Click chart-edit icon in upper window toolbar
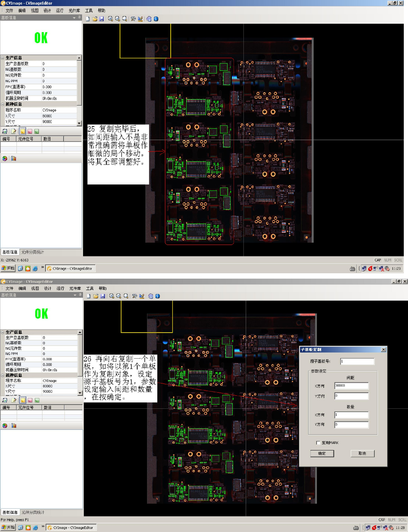 [x=140, y=19]
